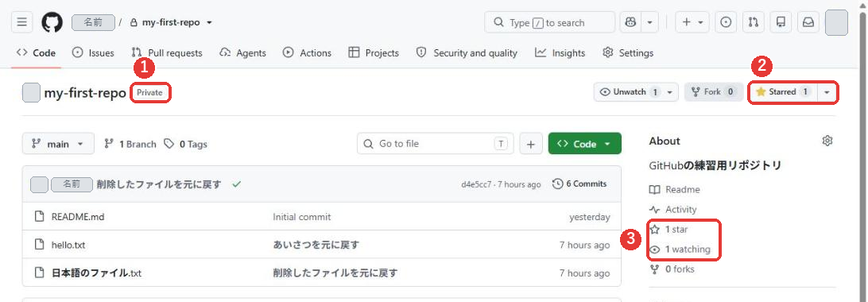Screen dimensions: 868x302
Task: Open the Settings tab
Action: pos(628,53)
